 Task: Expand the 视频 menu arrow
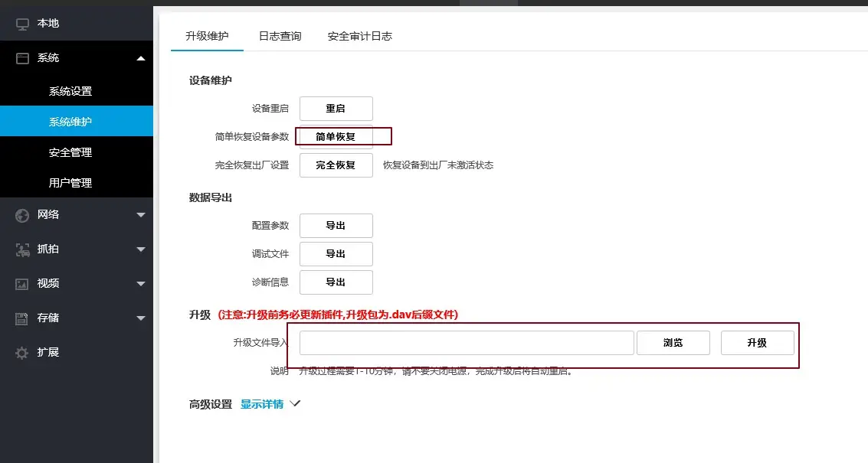(x=140, y=283)
